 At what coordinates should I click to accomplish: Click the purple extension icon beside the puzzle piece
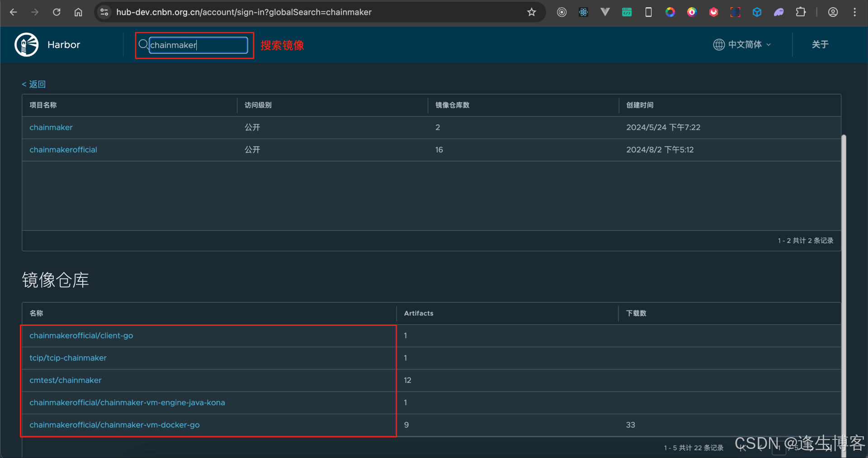click(x=779, y=12)
